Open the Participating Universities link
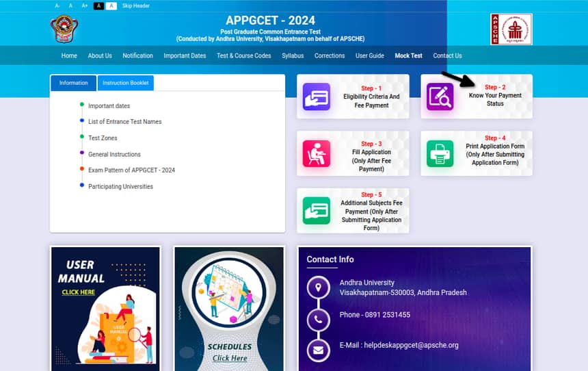 pos(120,186)
